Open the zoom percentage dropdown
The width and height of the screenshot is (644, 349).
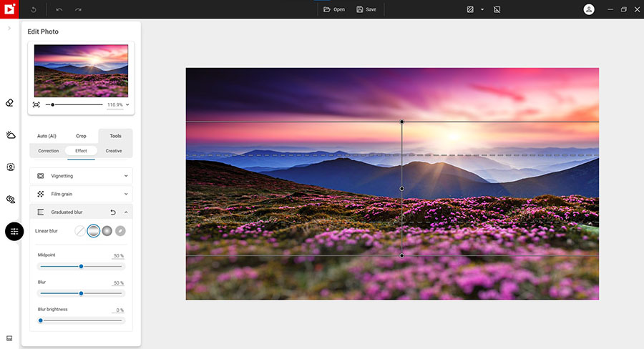(x=127, y=105)
